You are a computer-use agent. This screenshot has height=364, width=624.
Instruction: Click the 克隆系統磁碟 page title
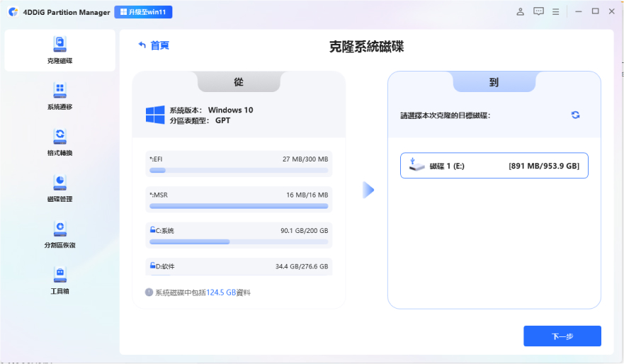(366, 47)
